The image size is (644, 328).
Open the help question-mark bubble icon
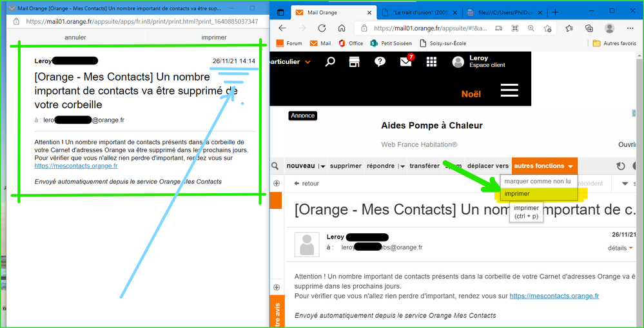(380, 62)
